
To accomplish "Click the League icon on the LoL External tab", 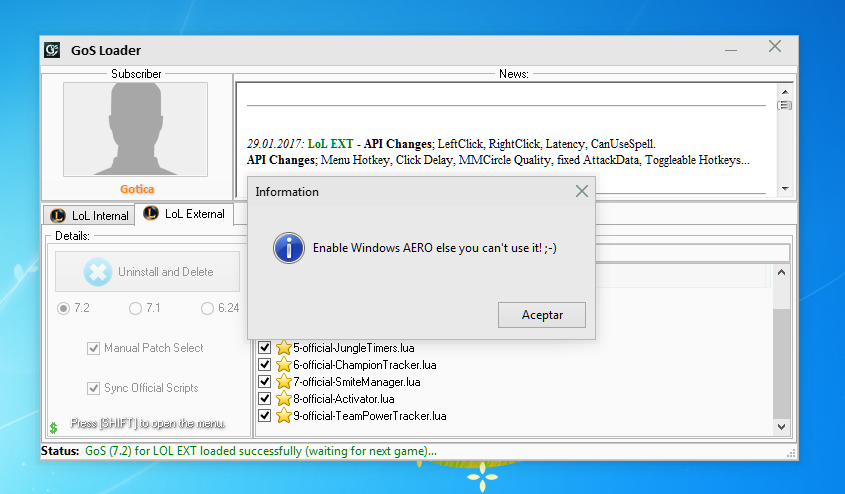I will [151, 213].
